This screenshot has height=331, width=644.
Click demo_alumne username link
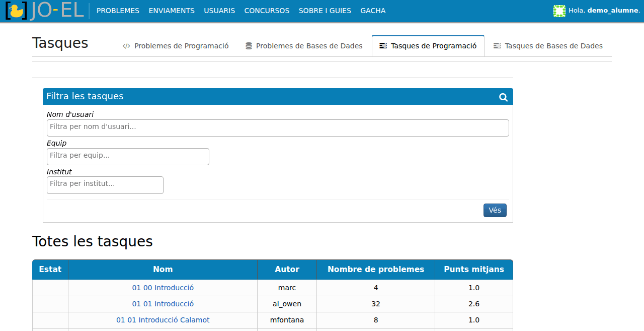[613, 11]
